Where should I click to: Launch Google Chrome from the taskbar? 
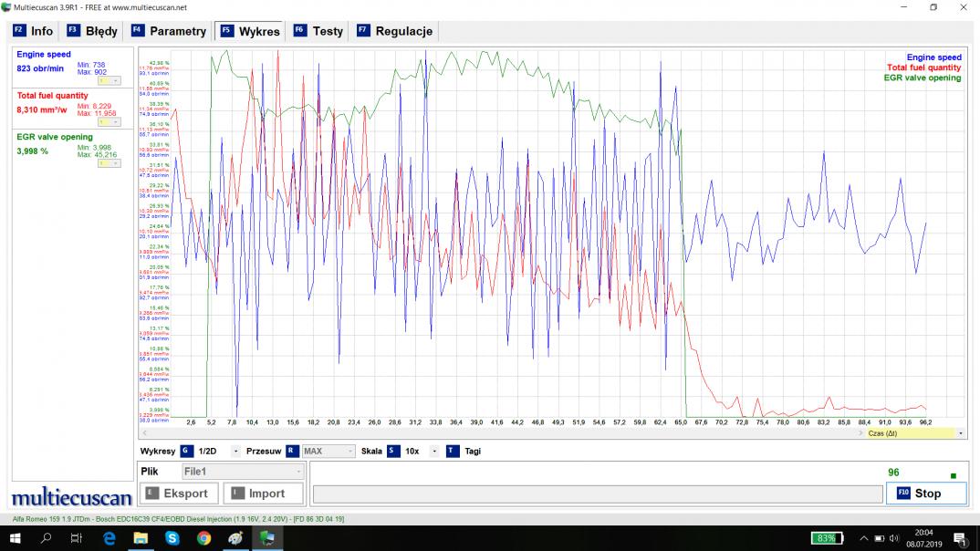pos(203,538)
